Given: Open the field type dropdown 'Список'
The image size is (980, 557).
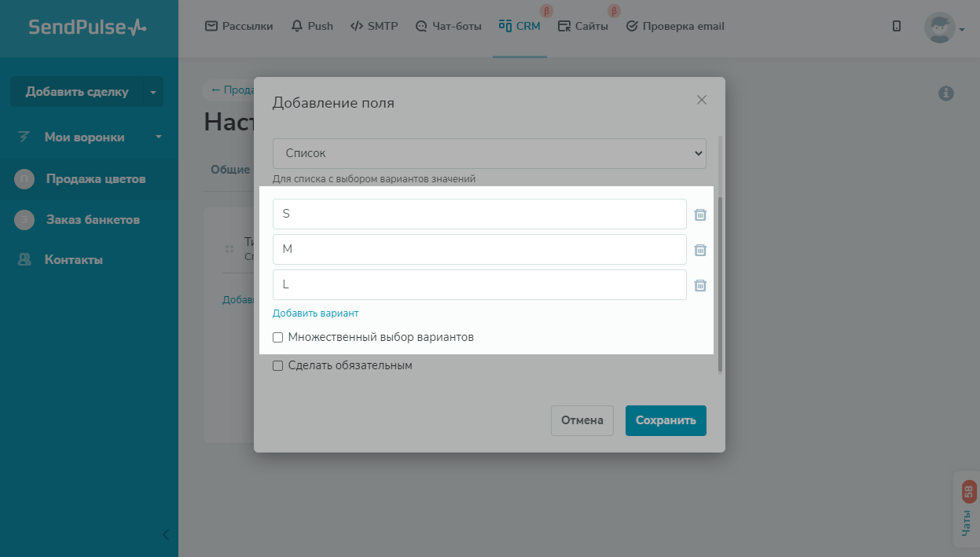Looking at the screenshot, I should point(489,153).
